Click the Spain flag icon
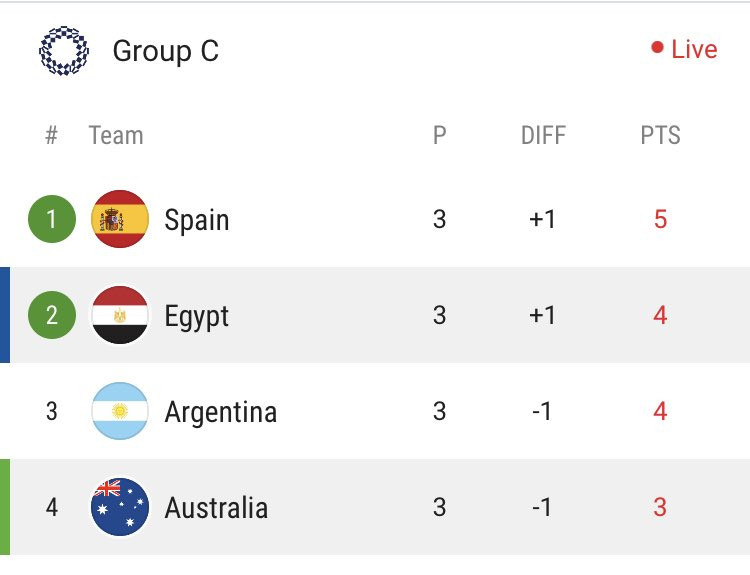This screenshot has height=575, width=750. [120, 219]
